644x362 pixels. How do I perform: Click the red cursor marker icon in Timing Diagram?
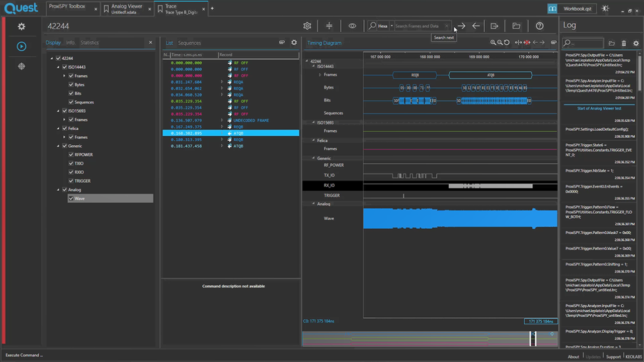click(x=527, y=43)
